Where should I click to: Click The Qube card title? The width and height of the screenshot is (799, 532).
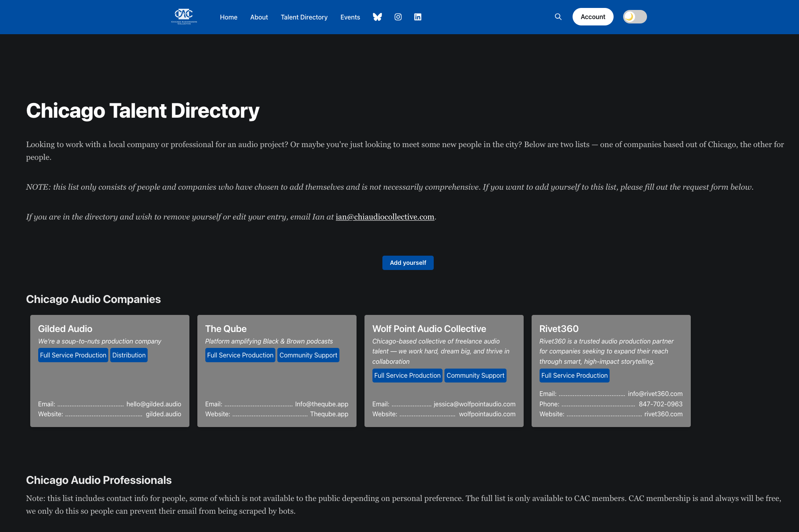226,329
